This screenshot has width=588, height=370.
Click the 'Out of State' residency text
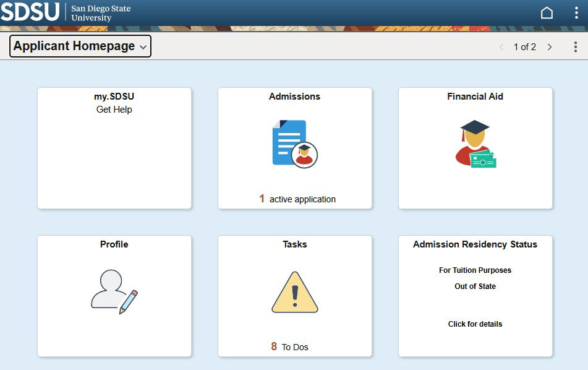475,286
